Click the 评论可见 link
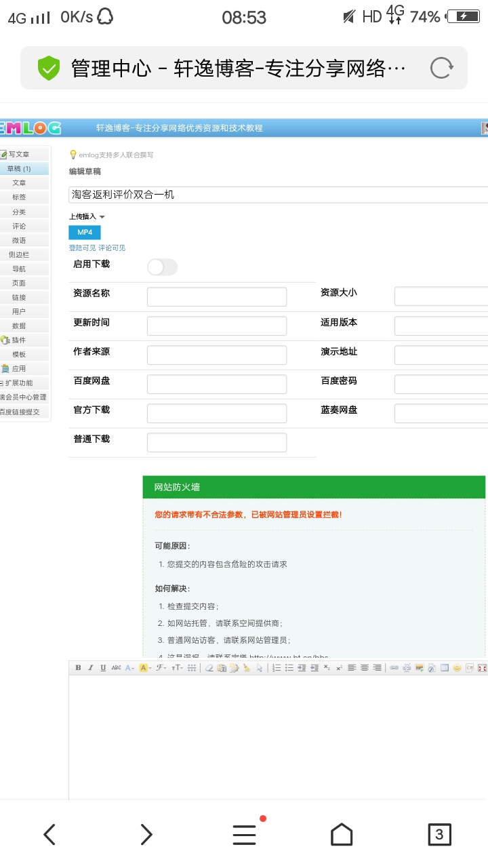This screenshot has height=868, width=488. 112,248
